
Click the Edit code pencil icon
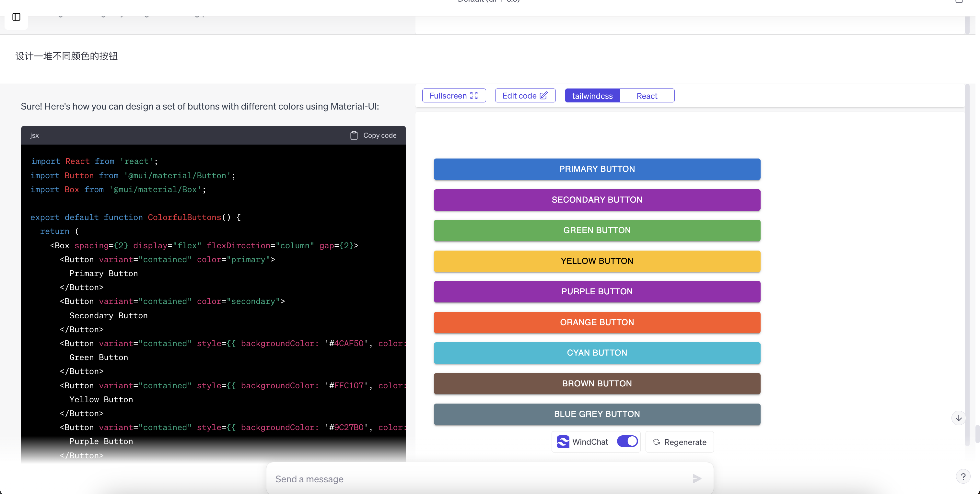tap(544, 96)
